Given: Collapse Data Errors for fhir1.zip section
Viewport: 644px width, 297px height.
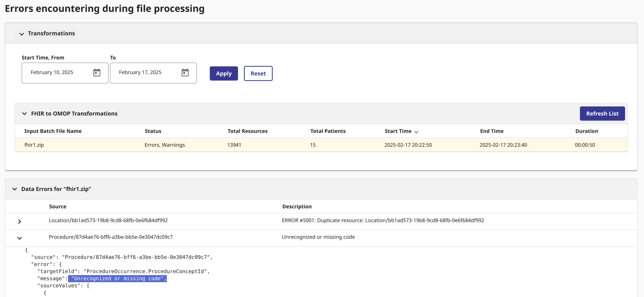Looking at the screenshot, I should tap(15, 189).
